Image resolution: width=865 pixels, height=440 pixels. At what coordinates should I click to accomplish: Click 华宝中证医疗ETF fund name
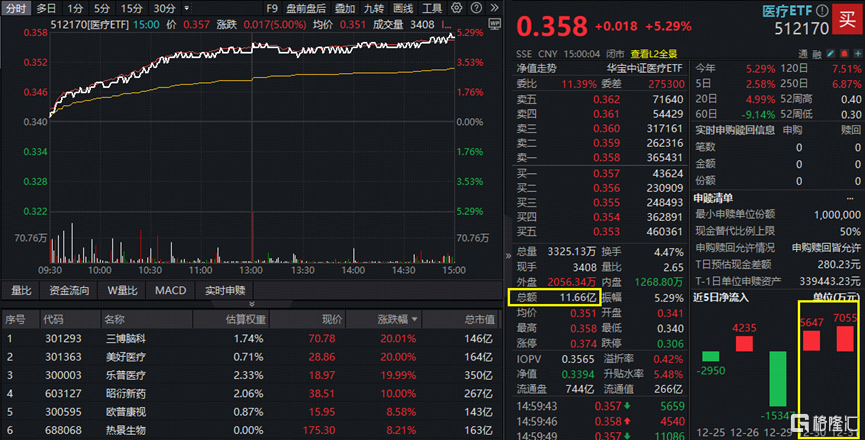point(644,68)
